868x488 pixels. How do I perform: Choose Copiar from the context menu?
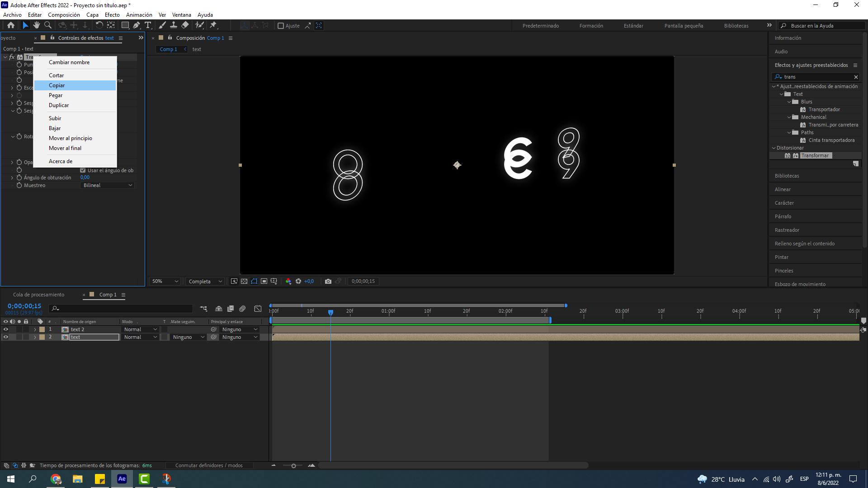(75, 85)
